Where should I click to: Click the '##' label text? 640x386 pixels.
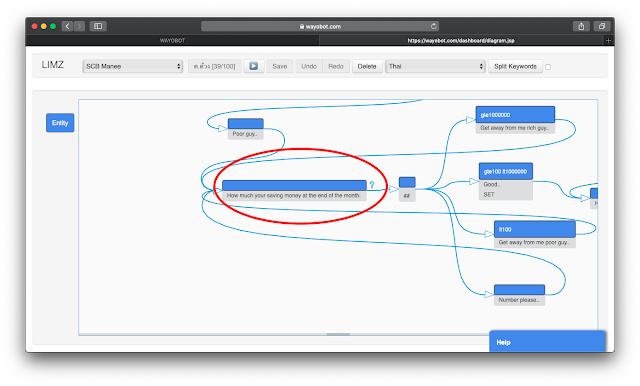coord(407,196)
